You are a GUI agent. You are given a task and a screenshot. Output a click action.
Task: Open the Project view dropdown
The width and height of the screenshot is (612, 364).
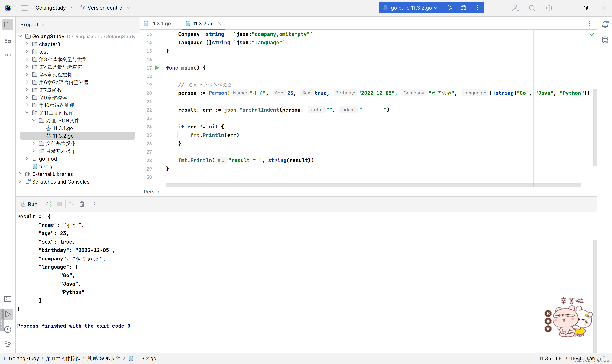(32, 24)
